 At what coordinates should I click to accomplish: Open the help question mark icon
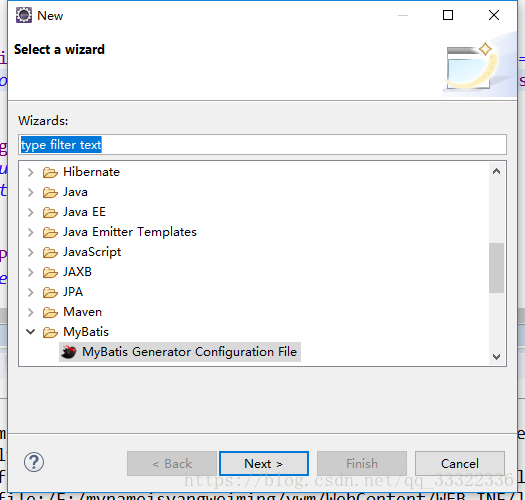[x=34, y=462]
